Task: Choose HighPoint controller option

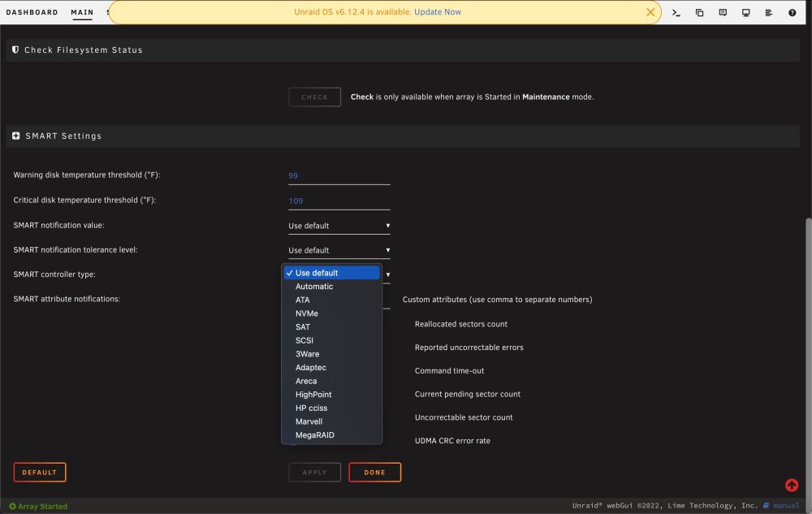Action: [331, 394]
